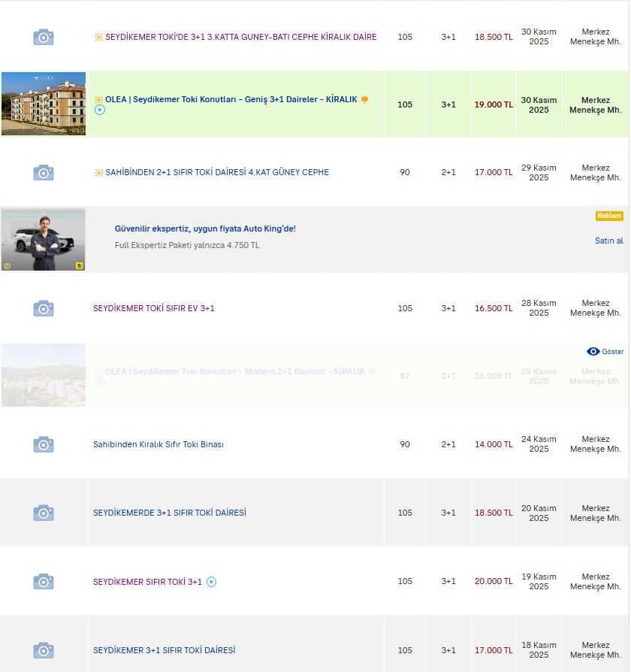This screenshot has width=631, height=672.
Task: Open Sahibinden Kiralık Sıfır Toki Binası listing
Action: tap(158, 444)
